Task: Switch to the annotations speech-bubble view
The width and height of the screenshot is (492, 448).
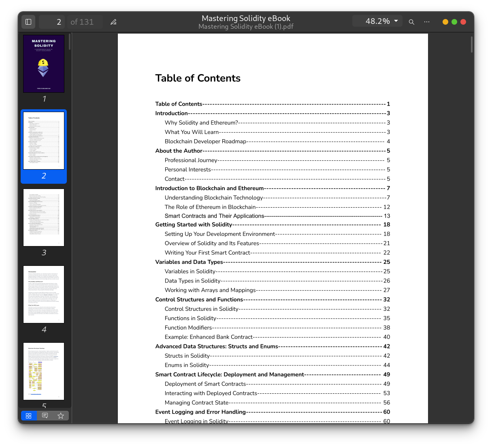Action: tap(45, 415)
